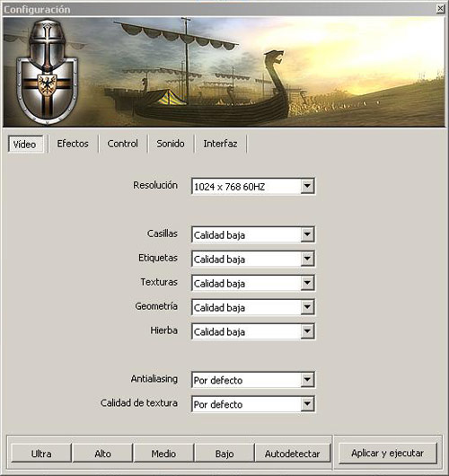Apply the Alto quality preset
The width and height of the screenshot is (449, 476).
[102, 454]
